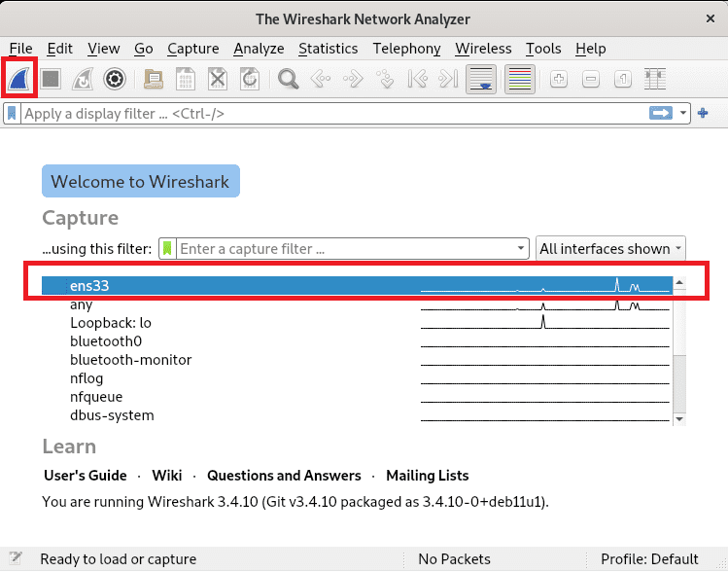Start capturing packets with the shark fin icon

coord(19,79)
